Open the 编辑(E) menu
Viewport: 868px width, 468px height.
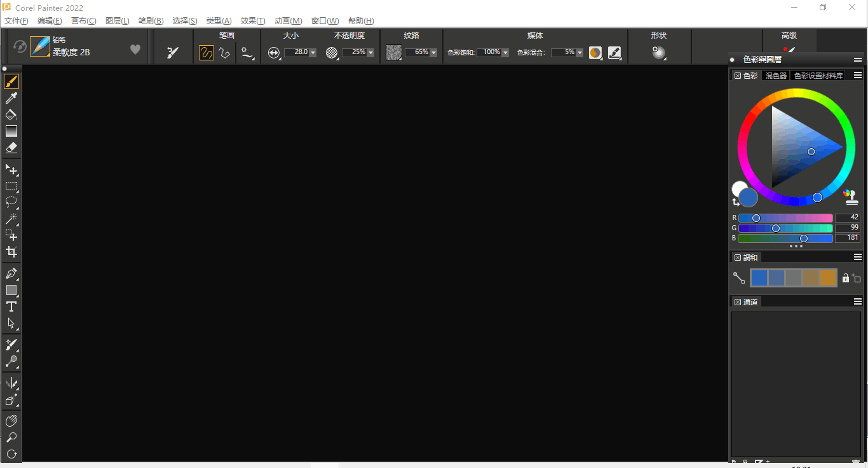coord(50,21)
